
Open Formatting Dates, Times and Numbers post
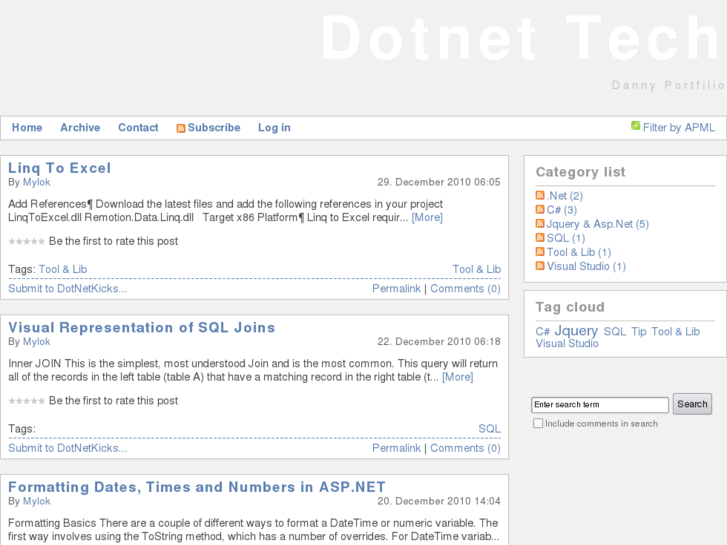197,487
